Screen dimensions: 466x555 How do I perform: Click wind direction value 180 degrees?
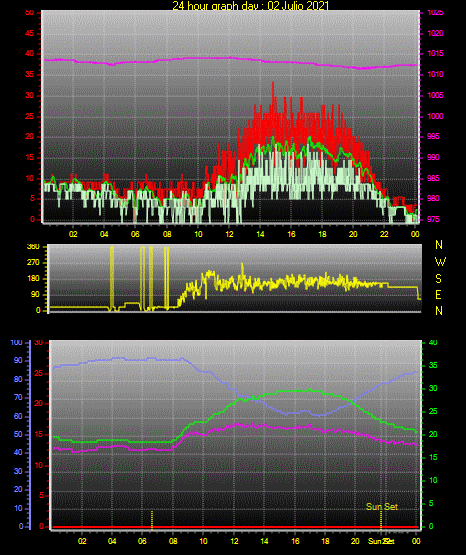pyautogui.click(x=33, y=279)
